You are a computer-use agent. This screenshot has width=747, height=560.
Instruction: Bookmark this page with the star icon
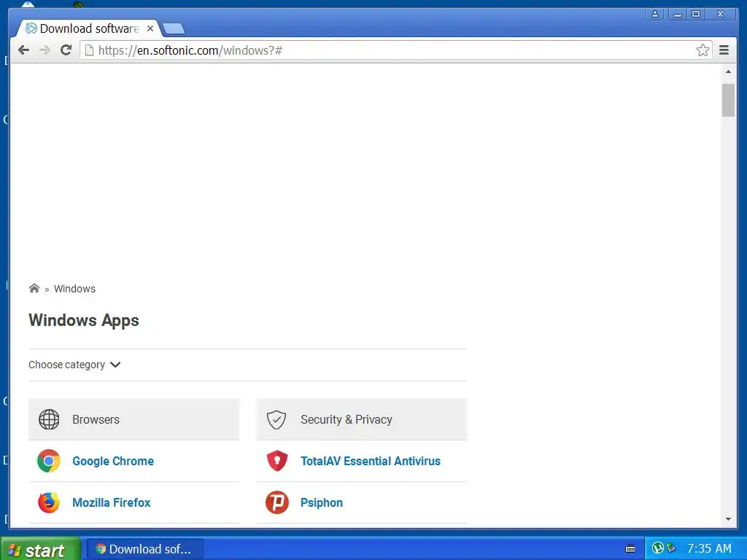703,50
